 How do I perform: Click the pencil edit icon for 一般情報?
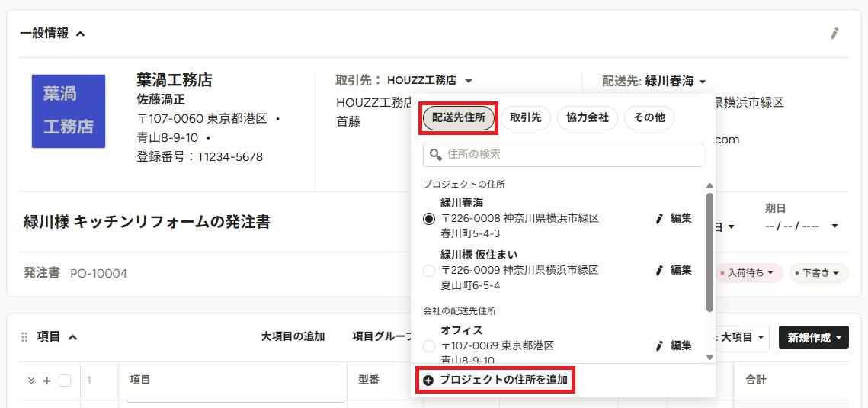tap(834, 34)
